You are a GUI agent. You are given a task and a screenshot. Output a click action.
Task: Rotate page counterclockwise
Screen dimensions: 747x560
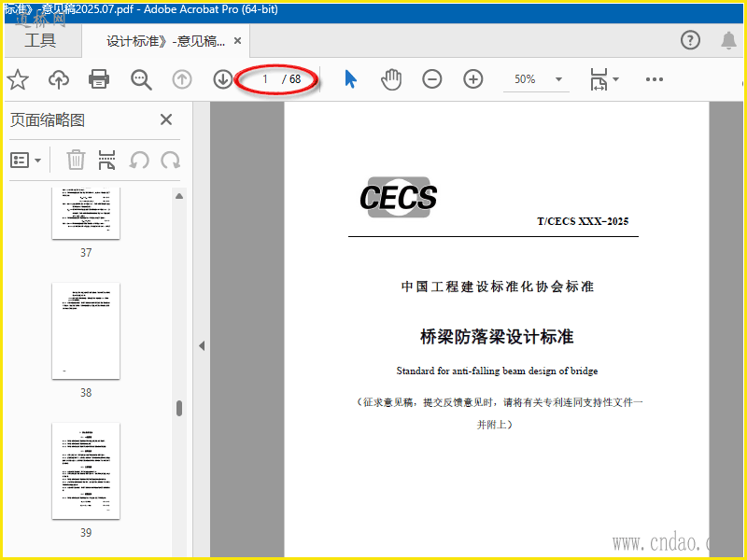click(x=139, y=160)
